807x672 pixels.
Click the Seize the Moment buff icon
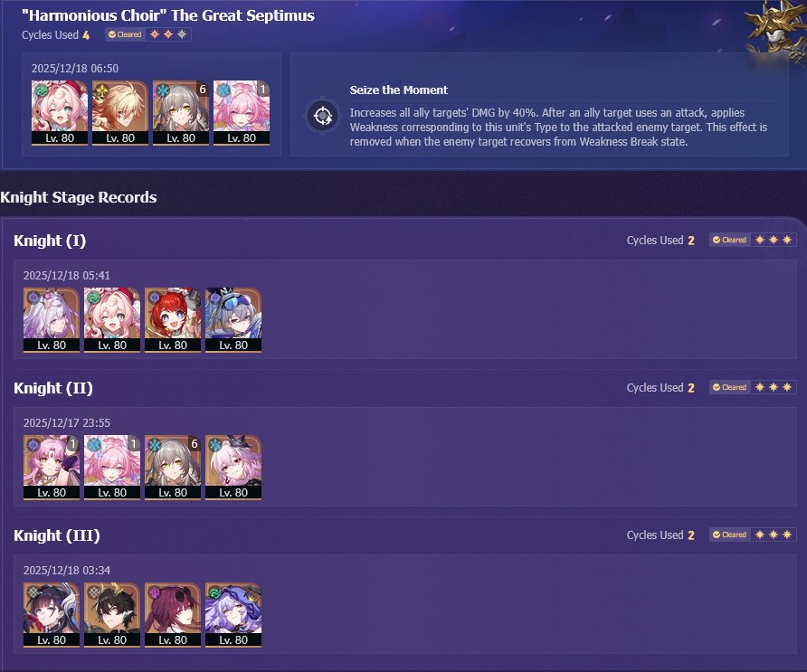(323, 116)
